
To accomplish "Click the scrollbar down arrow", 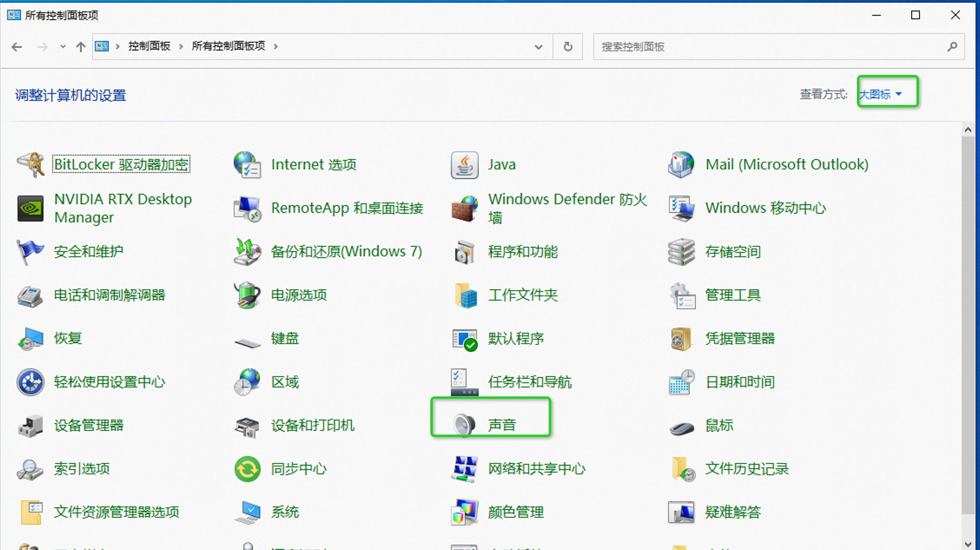I will [968, 544].
